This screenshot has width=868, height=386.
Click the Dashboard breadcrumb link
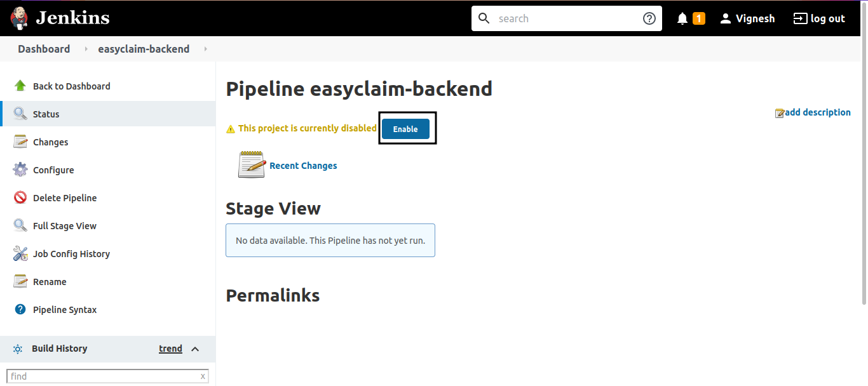44,49
